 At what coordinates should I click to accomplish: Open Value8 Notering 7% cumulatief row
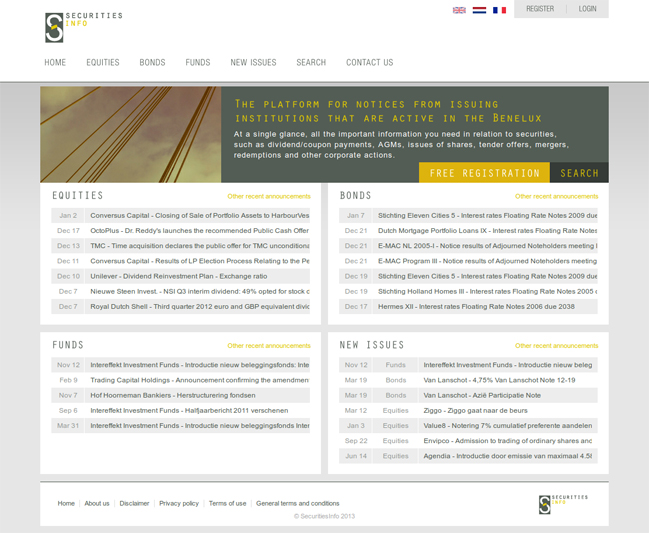click(x=468, y=425)
